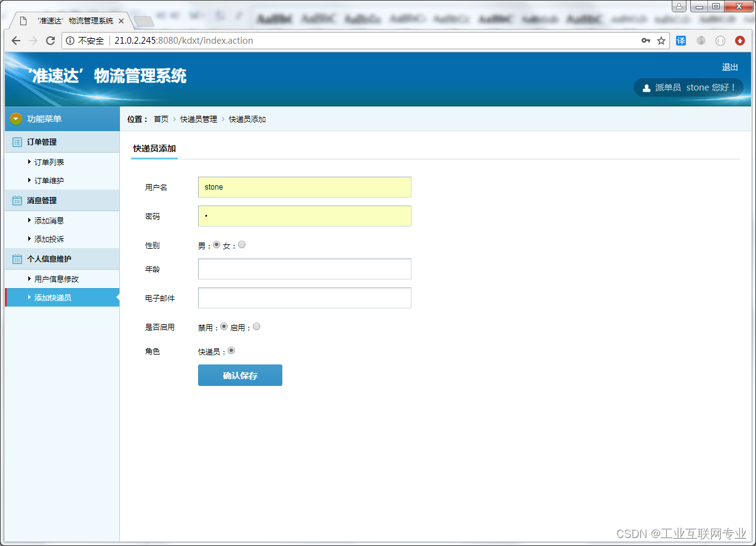Open a new browser tab
756x546 pixels.
tap(143, 22)
